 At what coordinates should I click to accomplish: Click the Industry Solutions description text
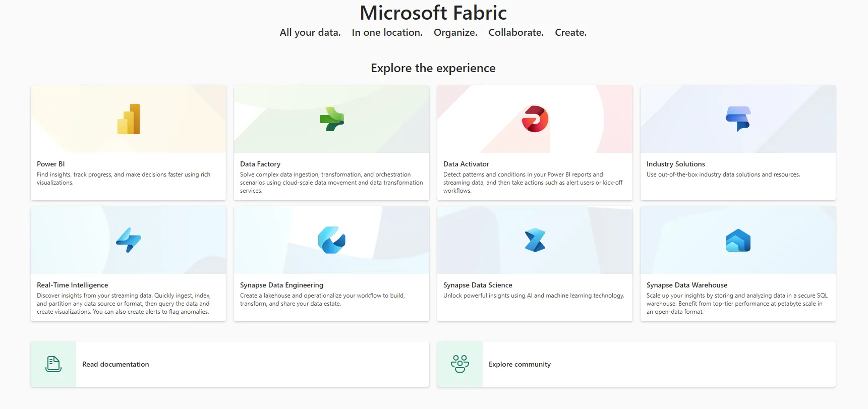pos(723,174)
